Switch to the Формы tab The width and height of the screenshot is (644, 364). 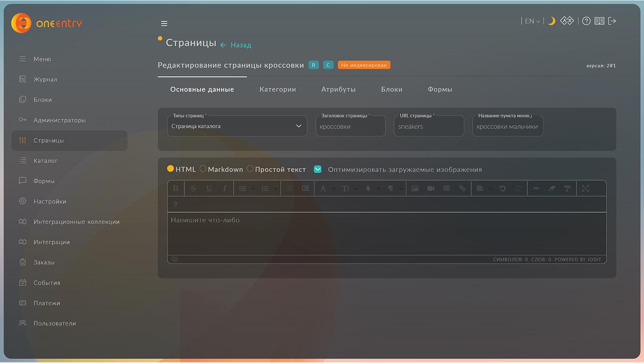pyautogui.click(x=440, y=89)
